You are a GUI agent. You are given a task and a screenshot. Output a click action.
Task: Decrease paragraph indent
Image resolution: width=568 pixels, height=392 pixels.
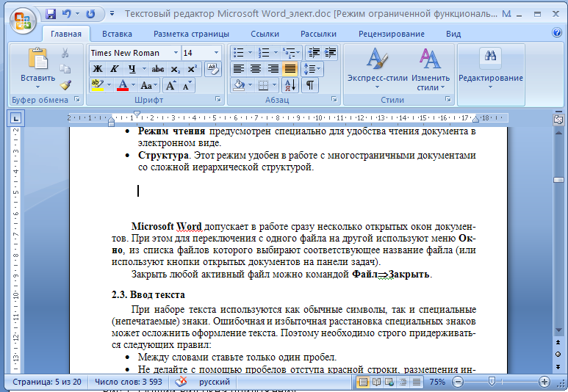[314, 53]
